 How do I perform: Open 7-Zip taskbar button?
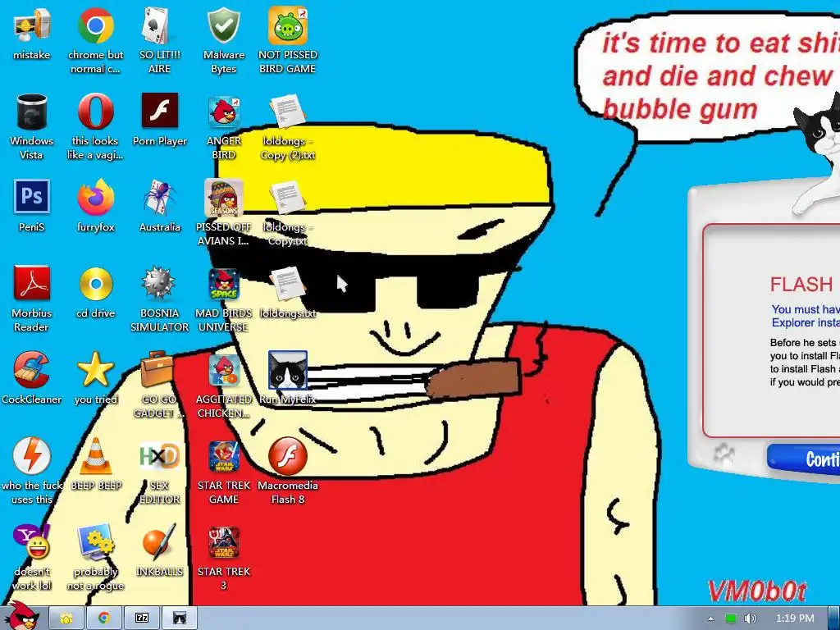coord(142,619)
